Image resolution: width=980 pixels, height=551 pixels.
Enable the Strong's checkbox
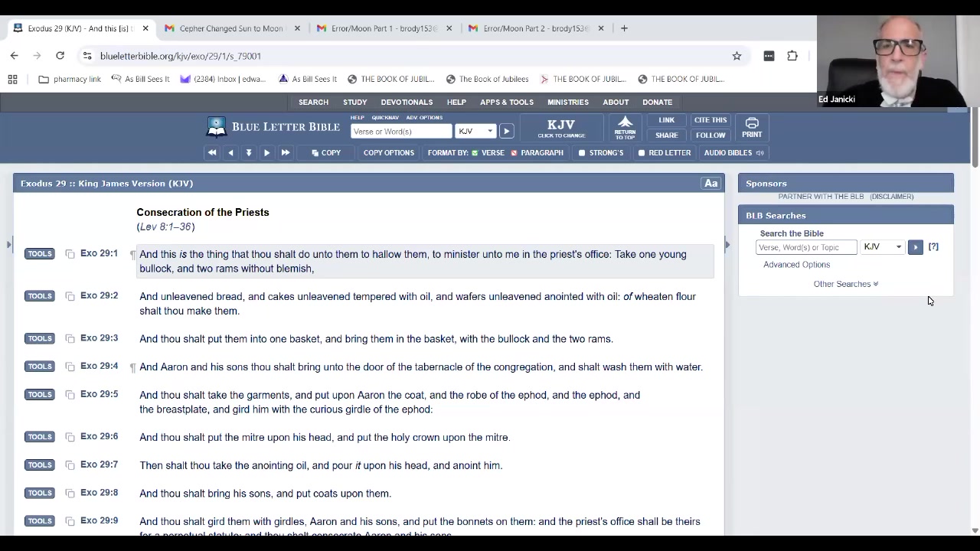[x=583, y=153]
